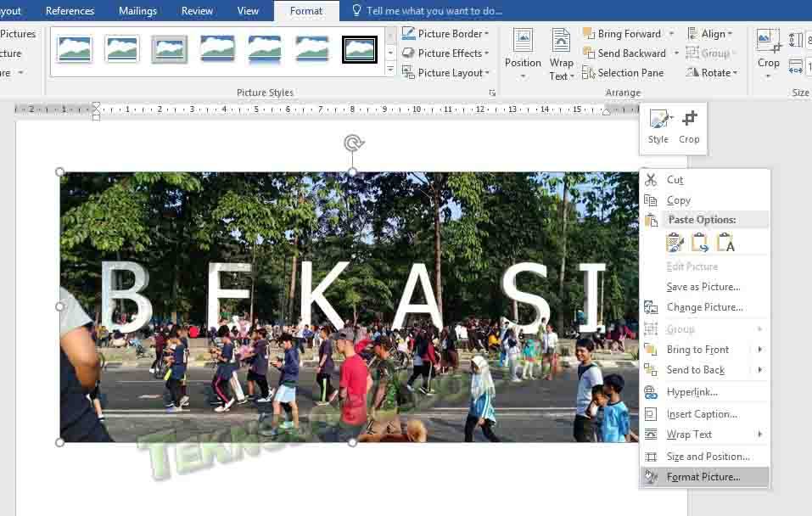
Task: Open the Picture Styles gallery More arrow
Action: click(391, 69)
